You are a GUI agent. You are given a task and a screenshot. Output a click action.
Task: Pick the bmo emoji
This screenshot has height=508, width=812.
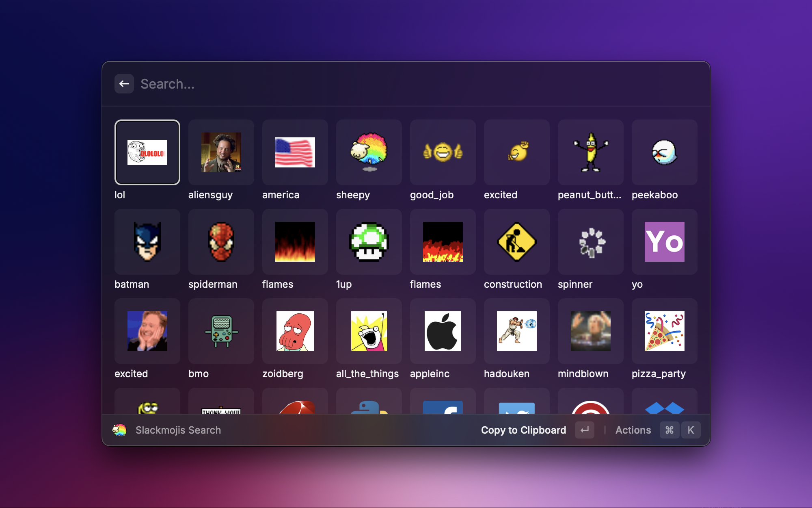point(221,331)
